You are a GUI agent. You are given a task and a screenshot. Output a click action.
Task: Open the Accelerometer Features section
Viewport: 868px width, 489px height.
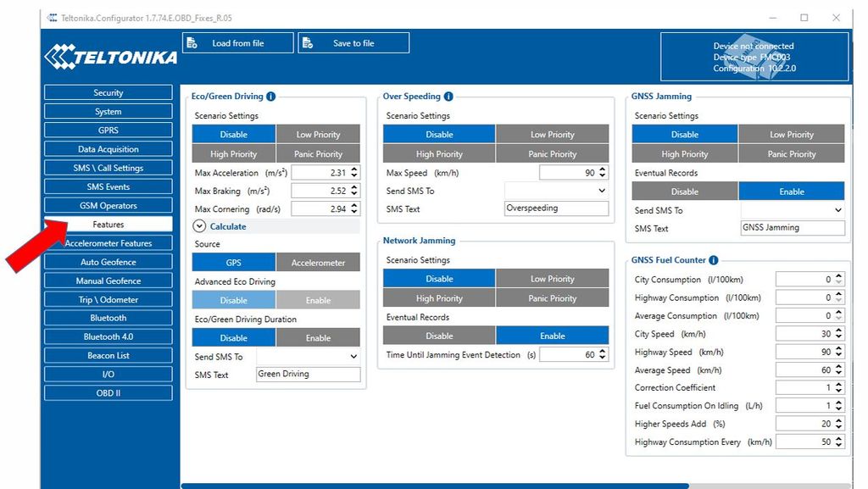pos(108,243)
